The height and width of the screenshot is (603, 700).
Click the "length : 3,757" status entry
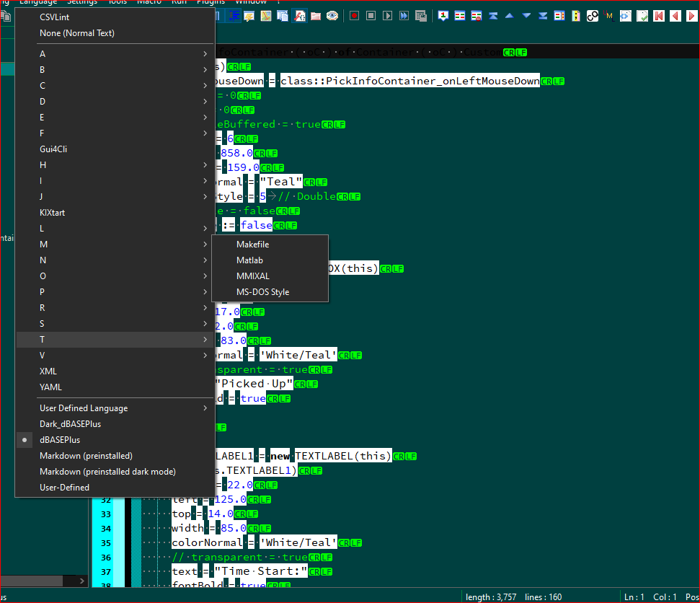coord(491,597)
